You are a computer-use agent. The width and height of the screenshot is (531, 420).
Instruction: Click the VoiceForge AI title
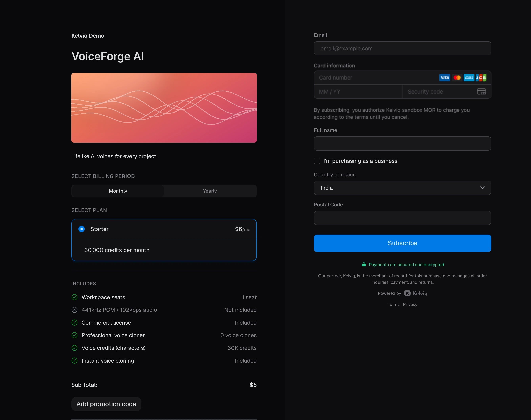click(107, 56)
